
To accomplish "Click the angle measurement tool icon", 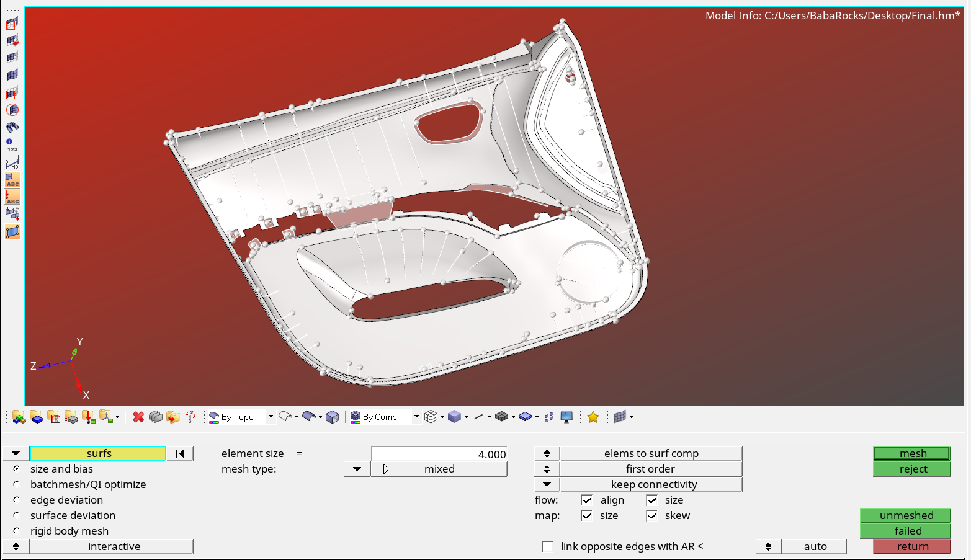I will [12, 162].
